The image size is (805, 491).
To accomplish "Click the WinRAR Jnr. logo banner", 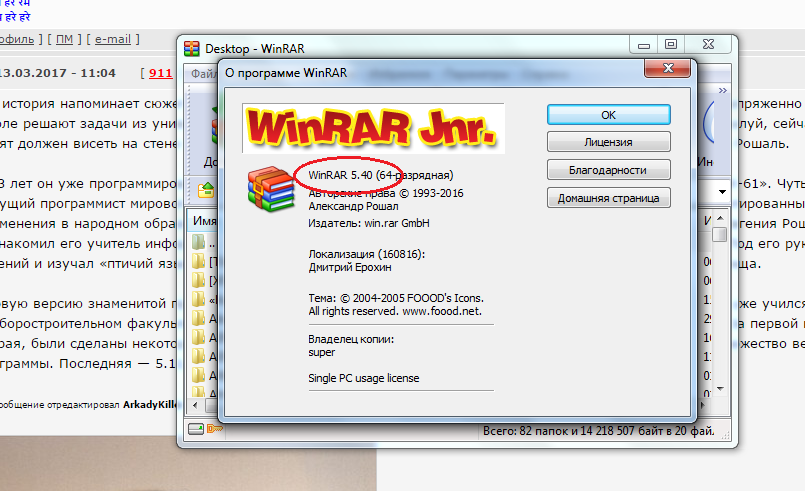I will 373,128.
